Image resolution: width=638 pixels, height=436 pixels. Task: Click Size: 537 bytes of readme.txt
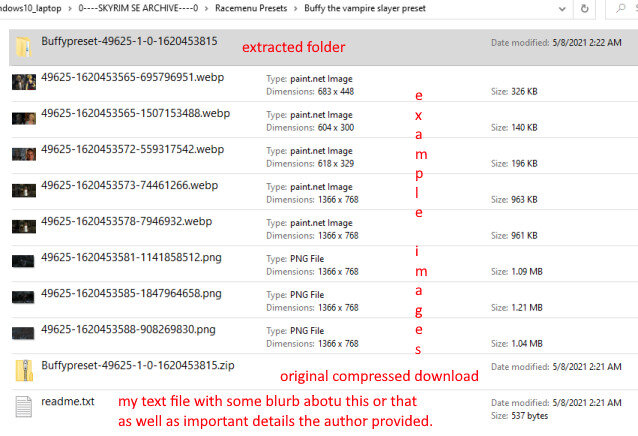pyautogui.click(x=519, y=416)
